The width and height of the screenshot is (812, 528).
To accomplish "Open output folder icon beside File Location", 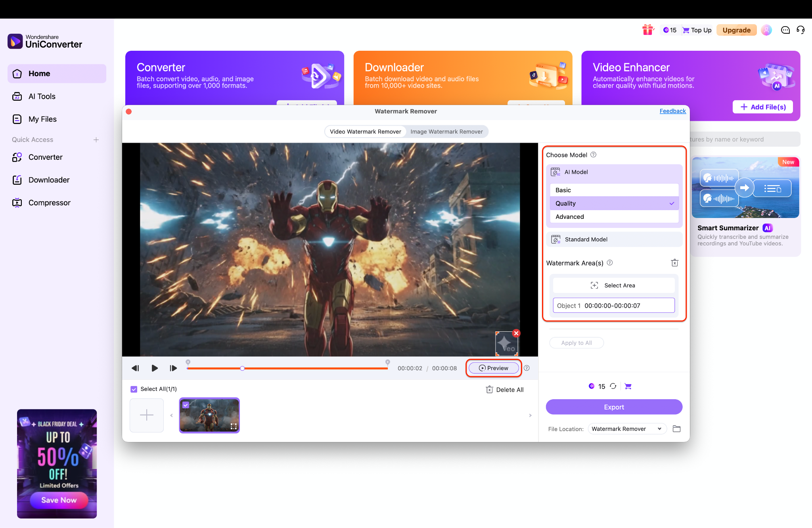I will [x=676, y=429].
